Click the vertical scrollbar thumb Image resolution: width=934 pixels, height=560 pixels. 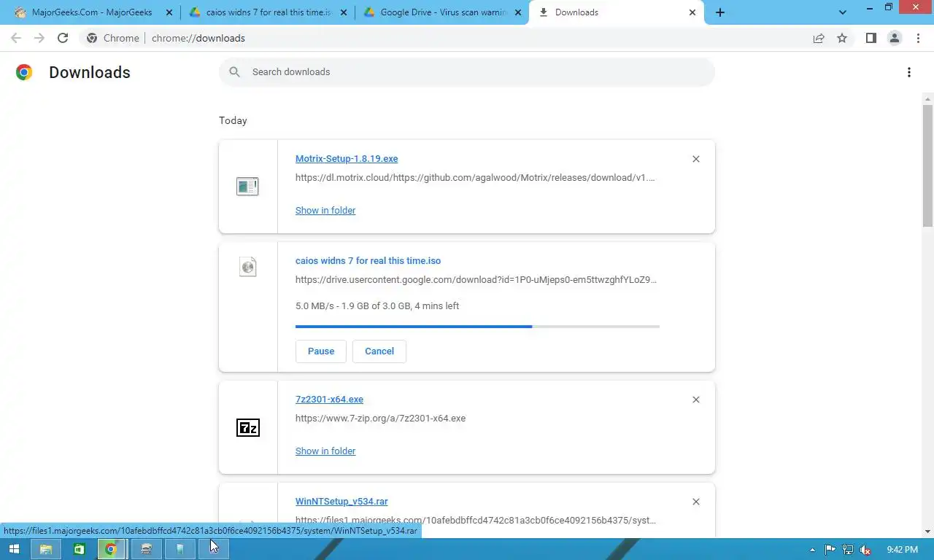tap(927, 166)
